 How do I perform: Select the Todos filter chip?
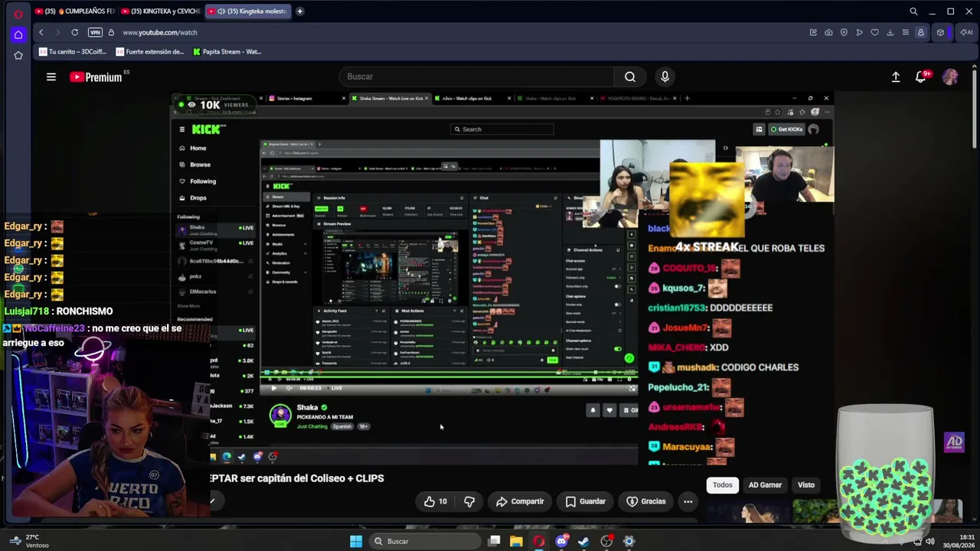coord(723,484)
